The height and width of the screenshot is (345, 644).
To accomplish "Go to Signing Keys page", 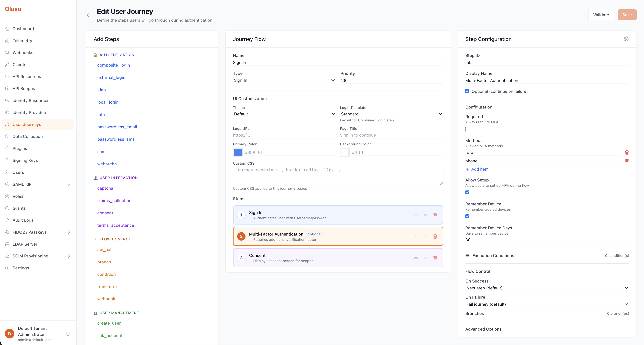I will point(25,160).
